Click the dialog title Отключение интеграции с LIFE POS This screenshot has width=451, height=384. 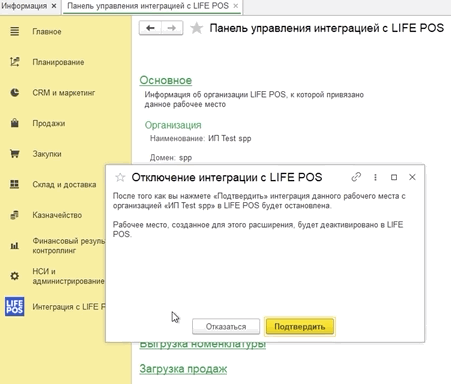(x=227, y=177)
